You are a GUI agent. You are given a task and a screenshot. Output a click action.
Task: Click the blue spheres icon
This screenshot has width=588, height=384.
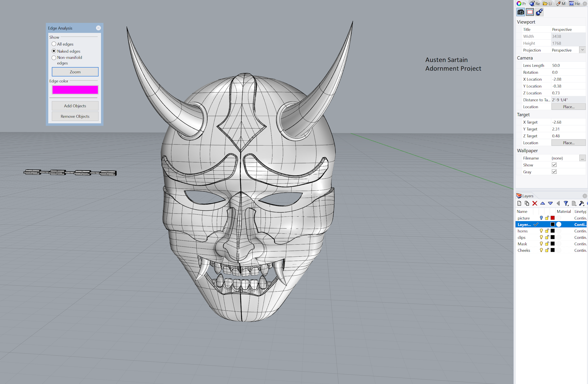pos(539,12)
